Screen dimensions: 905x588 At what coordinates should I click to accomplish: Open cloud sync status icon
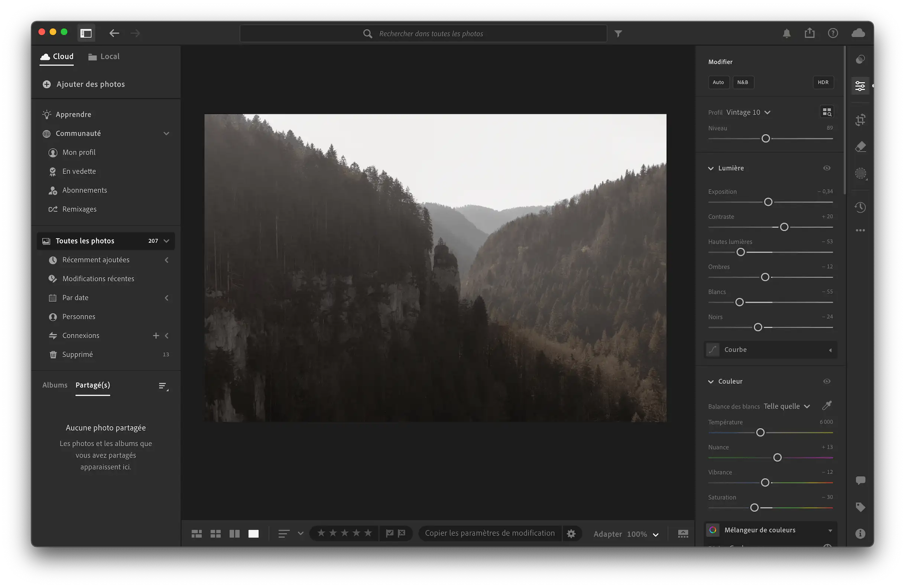tap(858, 33)
